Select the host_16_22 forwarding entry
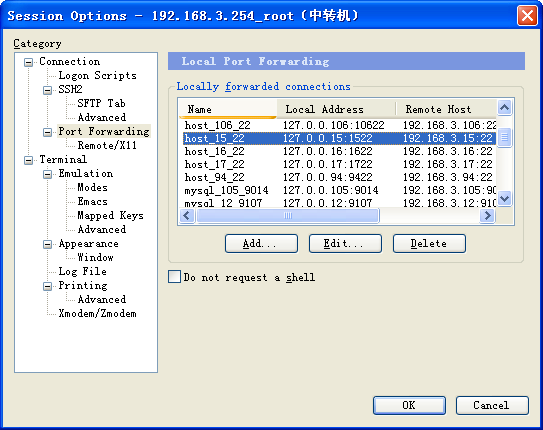543x430 pixels. [339, 151]
